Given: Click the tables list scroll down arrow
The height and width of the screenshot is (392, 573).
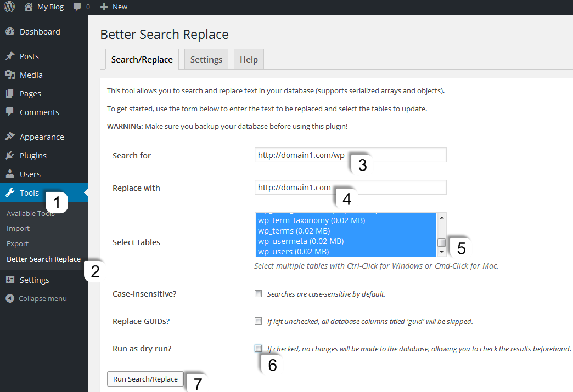Looking at the screenshot, I should click(x=441, y=252).
